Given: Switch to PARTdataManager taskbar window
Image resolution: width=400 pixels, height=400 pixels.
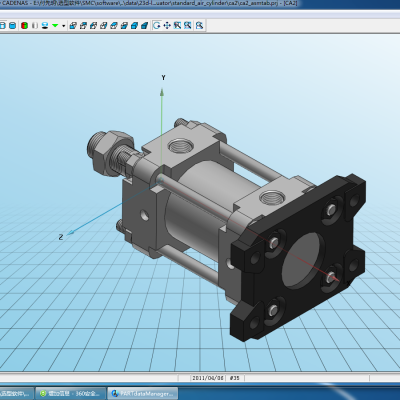Looking at the screenshot, I should (142, 394).
